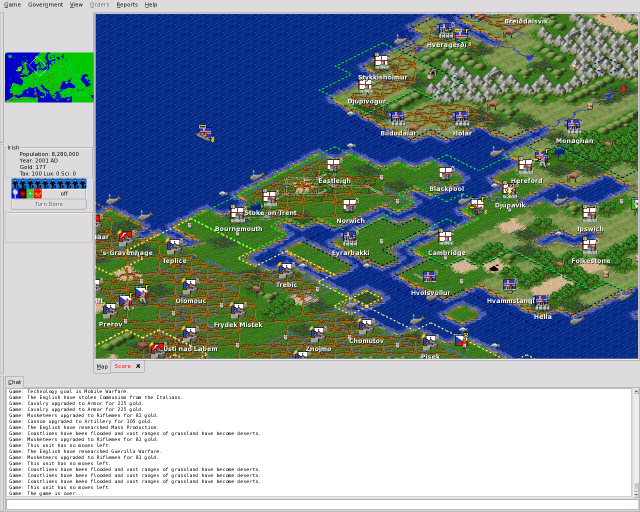
Task: Open the city of Folkestone
Action: tap(589, 245)
